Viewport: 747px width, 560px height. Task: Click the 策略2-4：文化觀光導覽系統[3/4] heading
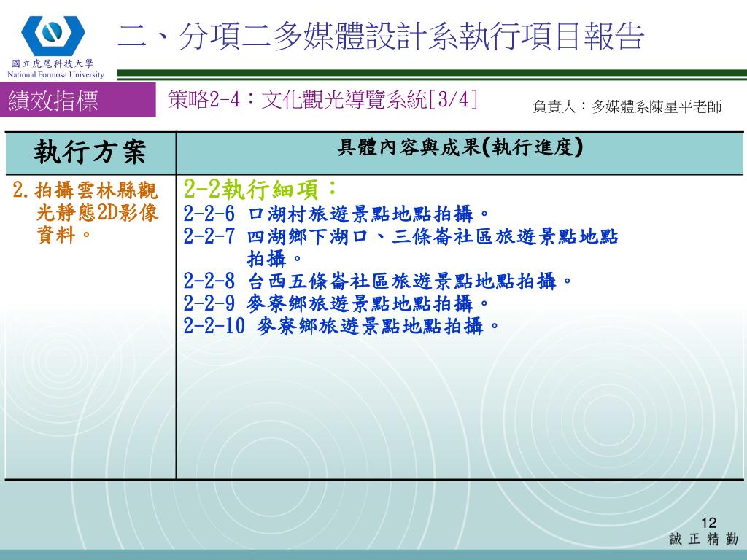(322, 100)
